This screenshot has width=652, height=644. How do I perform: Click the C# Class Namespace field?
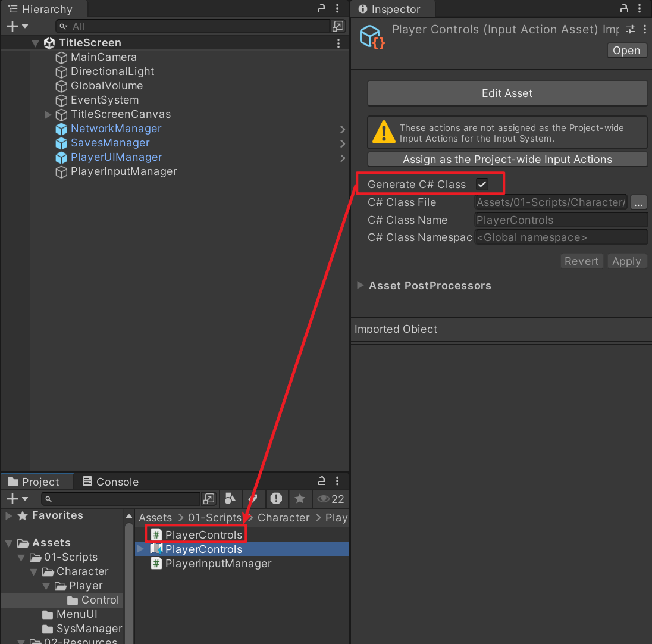[560, 237]
